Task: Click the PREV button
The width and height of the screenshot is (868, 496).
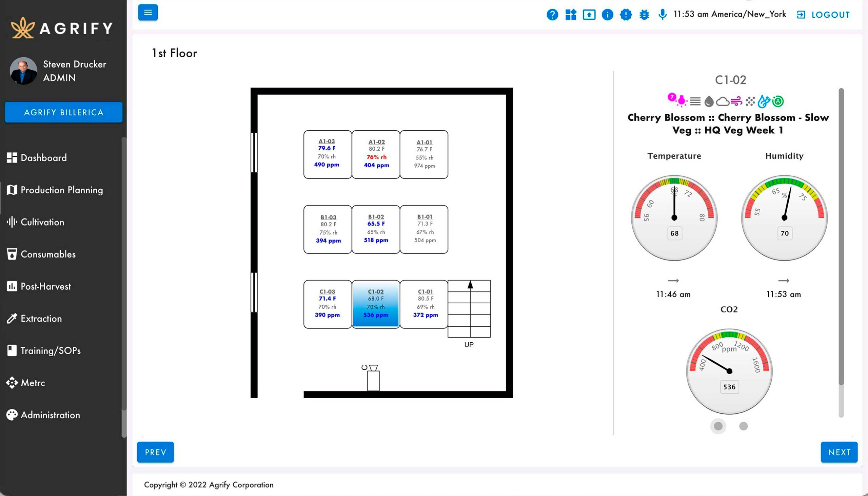Action: click(x=156, y=452)
